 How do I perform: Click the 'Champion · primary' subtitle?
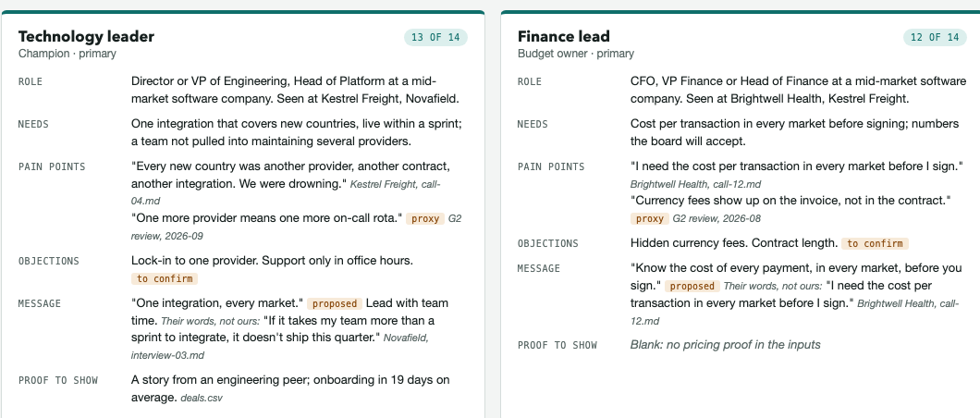pyautogui.click(x=67, y=54)
